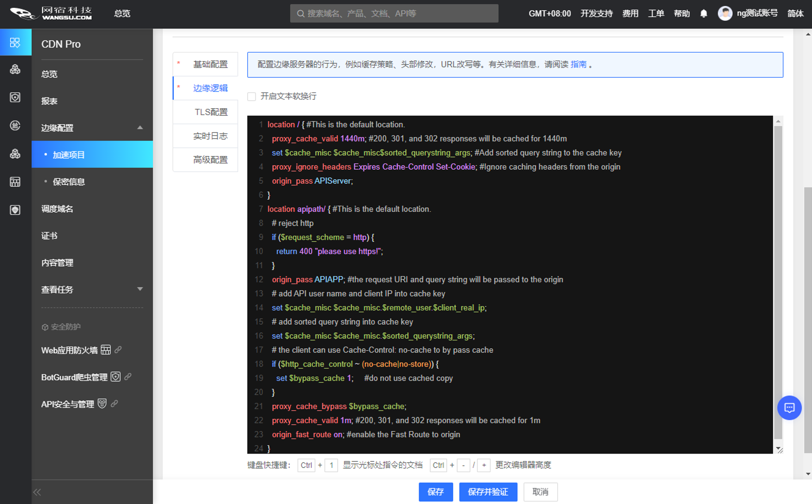Click line 23 origin_fast_route on
This screenshot has width=812, height=504.
(308, 434)
